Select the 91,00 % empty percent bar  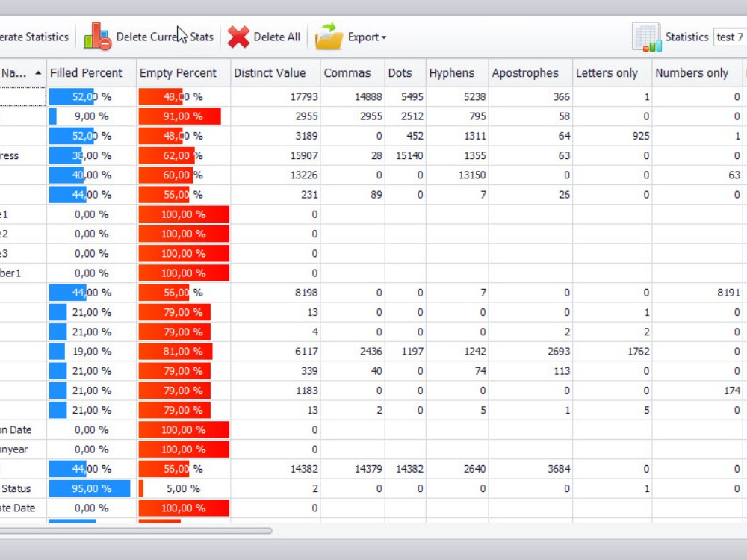click(179, 116)
